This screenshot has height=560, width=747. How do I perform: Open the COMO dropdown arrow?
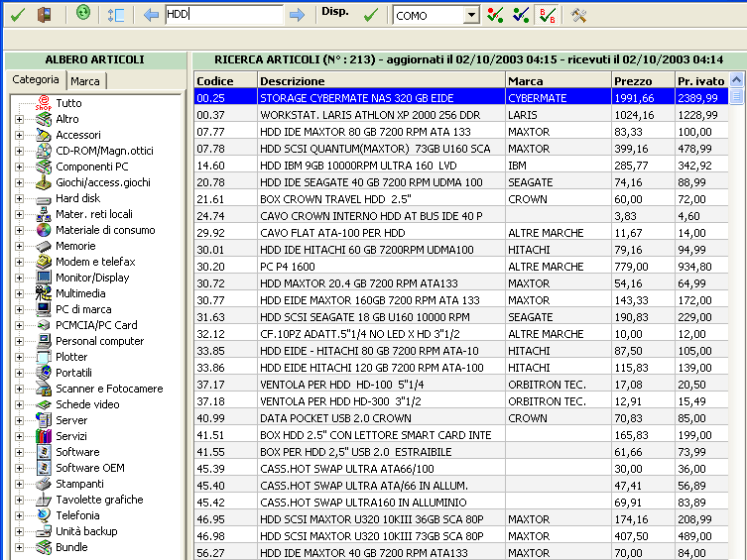click(x=471, y=15)
